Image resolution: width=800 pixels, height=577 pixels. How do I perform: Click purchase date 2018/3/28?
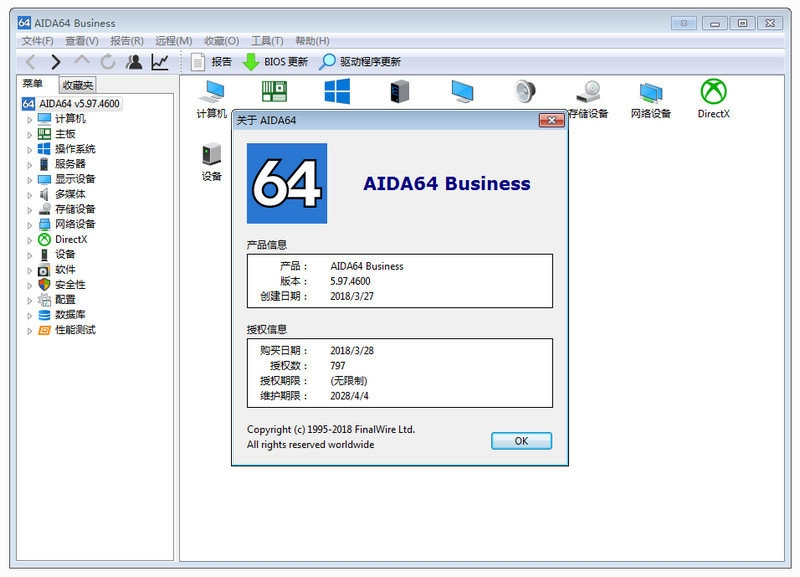(x=352, y=350)
